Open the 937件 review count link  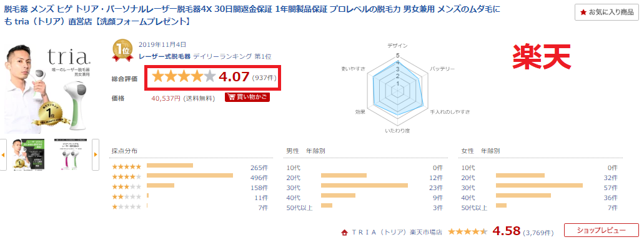tap(265, 78)
